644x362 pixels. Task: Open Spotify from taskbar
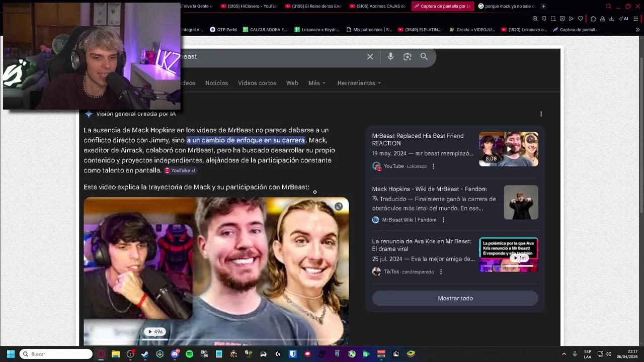coord(189,354)
